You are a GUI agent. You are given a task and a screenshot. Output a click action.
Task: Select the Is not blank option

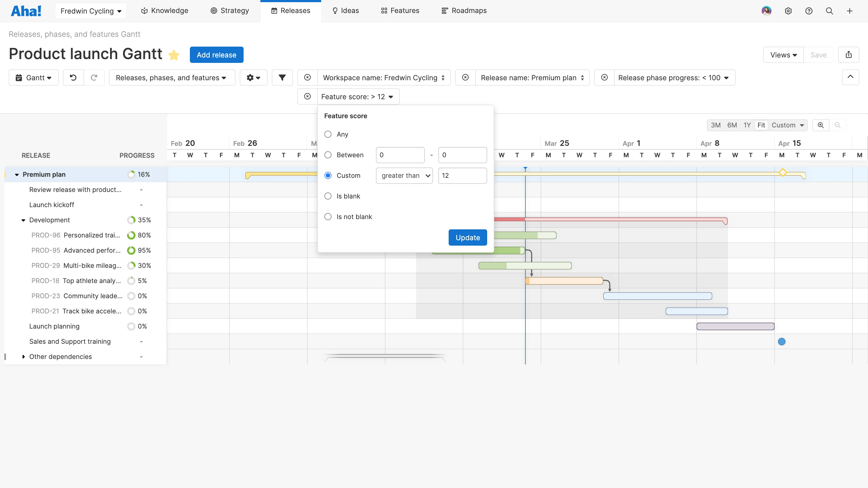(328, 217)
